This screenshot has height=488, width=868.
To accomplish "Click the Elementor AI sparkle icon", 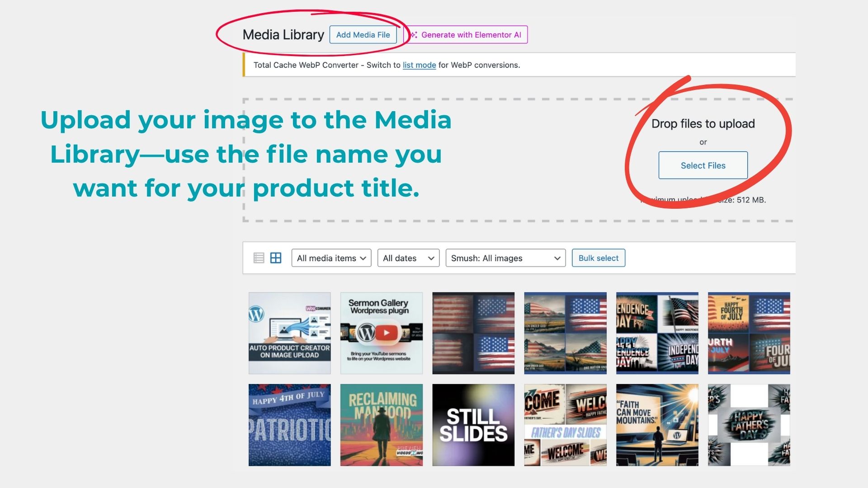I will [414, 35].
